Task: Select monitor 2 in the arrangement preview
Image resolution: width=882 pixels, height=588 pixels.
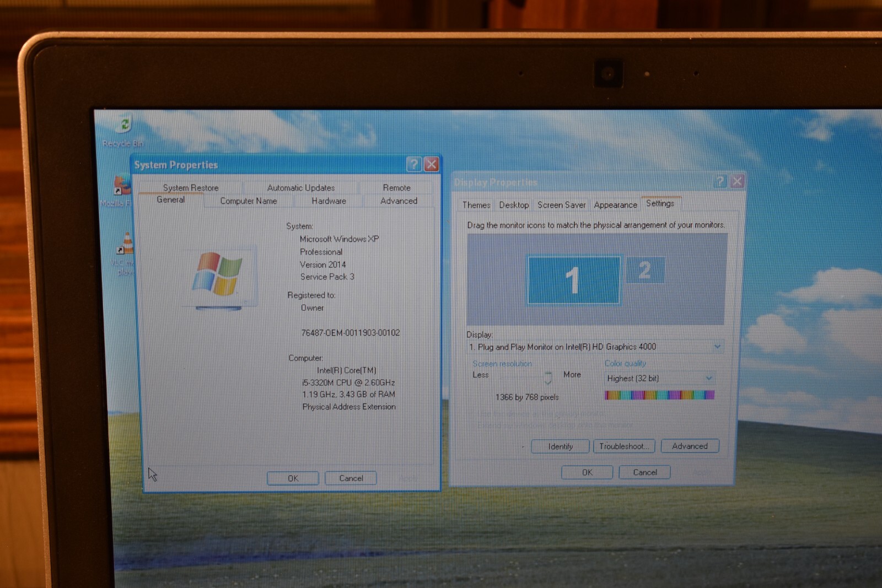Action: click(645, 270)
